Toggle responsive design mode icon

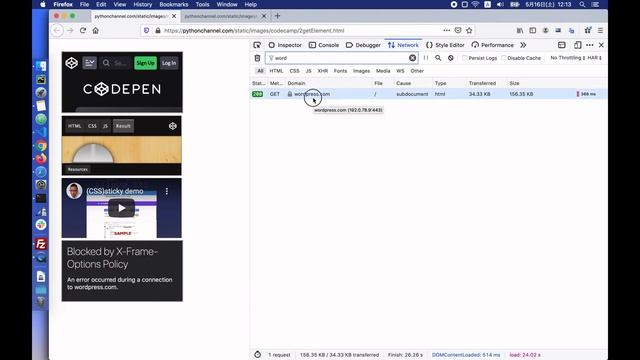tap(578, 45)
